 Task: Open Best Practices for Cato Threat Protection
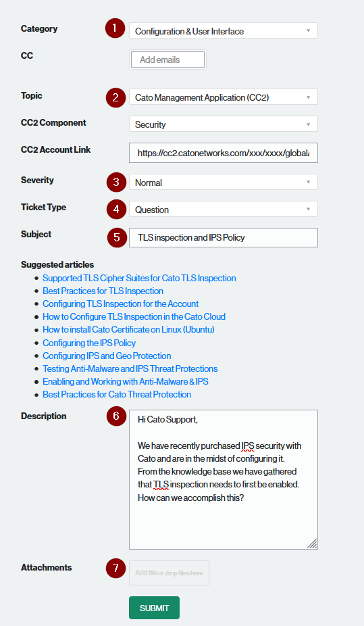click(x=117, y=394)
